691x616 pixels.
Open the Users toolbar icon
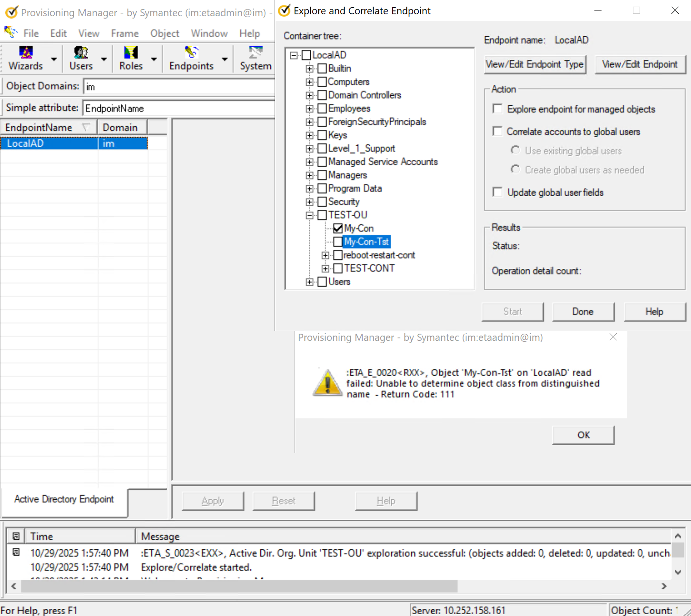(x=81, y=52)
